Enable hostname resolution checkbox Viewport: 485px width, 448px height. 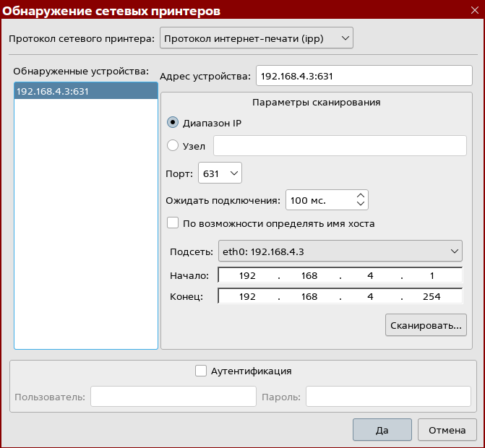pos(173,223)
